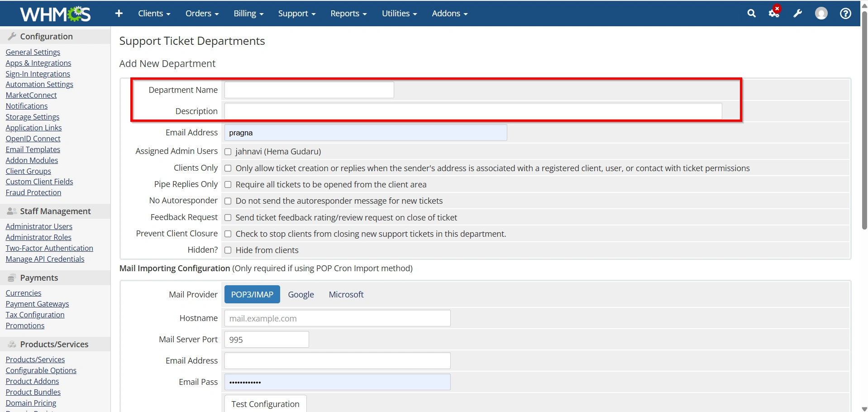868x412 pixels.
Task: Open Configurable Options link
Action: coord(41,370)
